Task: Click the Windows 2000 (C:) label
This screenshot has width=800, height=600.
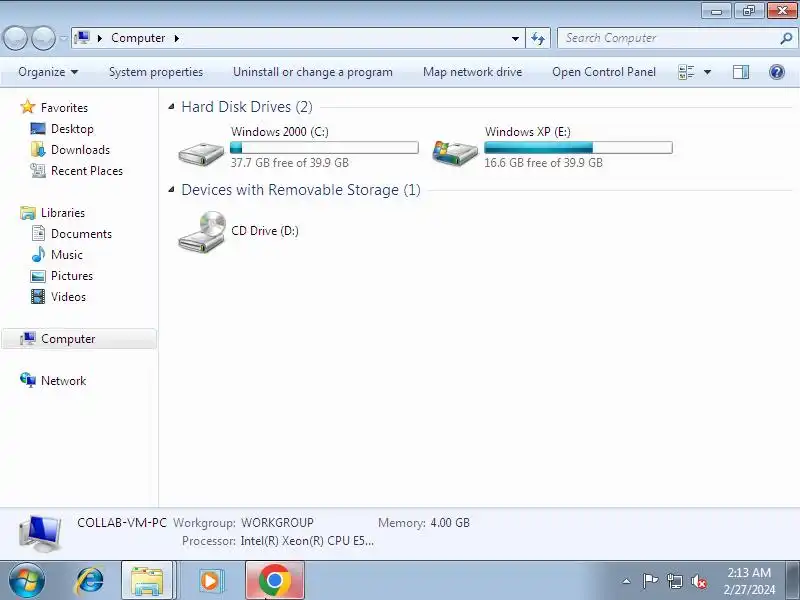Action: coord(280,132)
